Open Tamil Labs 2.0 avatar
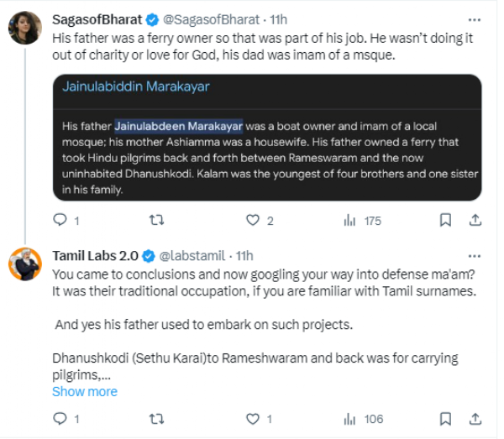Screen dimensions: 504x439 [x=25, y=264]
